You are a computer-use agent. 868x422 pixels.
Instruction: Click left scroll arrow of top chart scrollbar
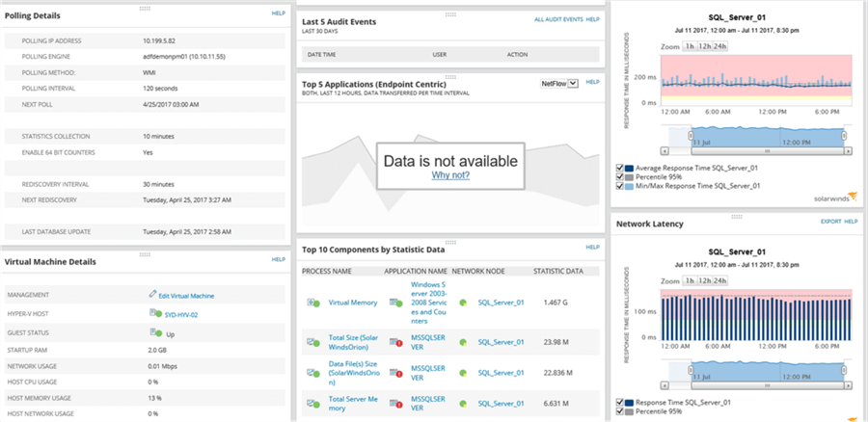[665, 150]
